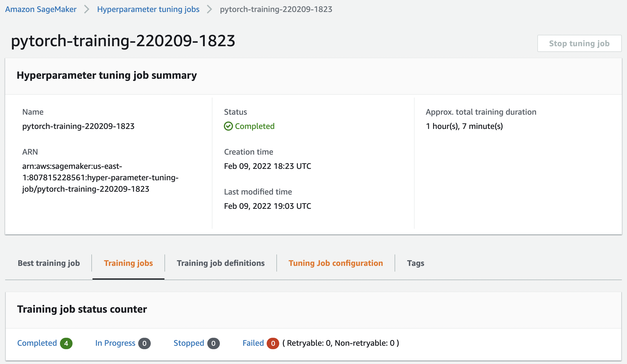Viewport: 627px width, 364px height.
Task: Click the green Completed status check icon
Action: 228,126
